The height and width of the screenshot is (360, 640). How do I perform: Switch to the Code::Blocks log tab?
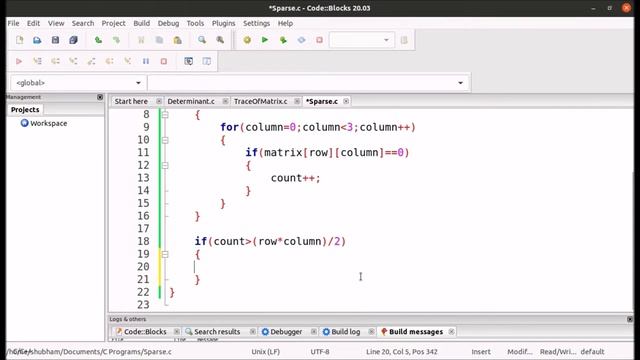pyautogui.click(x=145, y=332)
